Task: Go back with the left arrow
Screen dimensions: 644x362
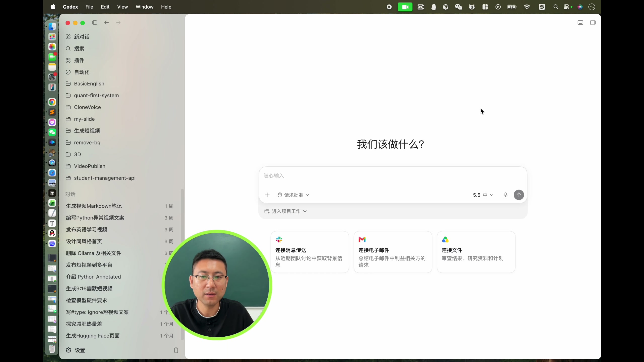Action: coord(106,23)
